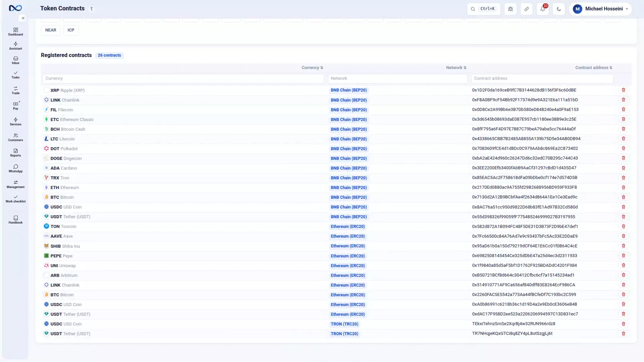Viewport: 644px width, 362px height.
Task: Delete the TON Toncoin contract
Action: coord(623,226)
